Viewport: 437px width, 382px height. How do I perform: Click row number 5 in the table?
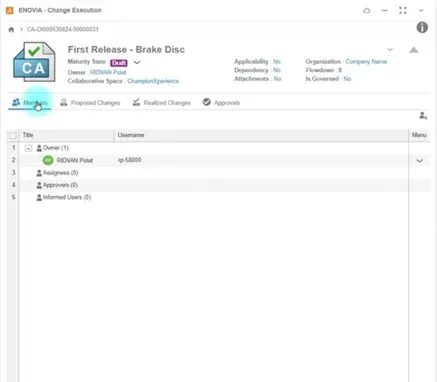tap(13, 197)
